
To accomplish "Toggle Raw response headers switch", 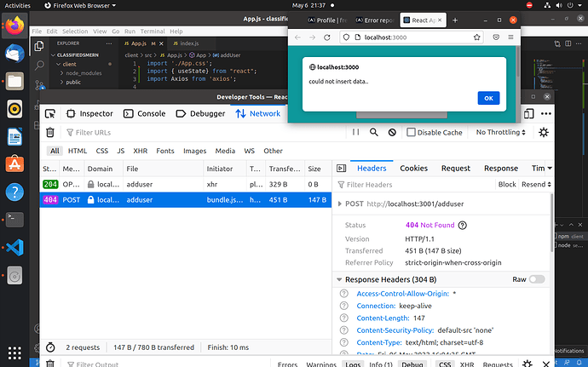I will click(537, 279).
